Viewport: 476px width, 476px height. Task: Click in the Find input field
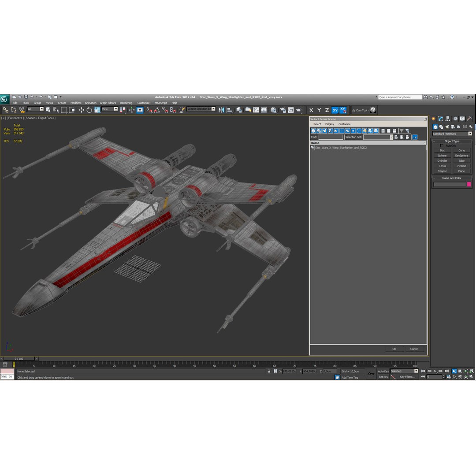330,137
